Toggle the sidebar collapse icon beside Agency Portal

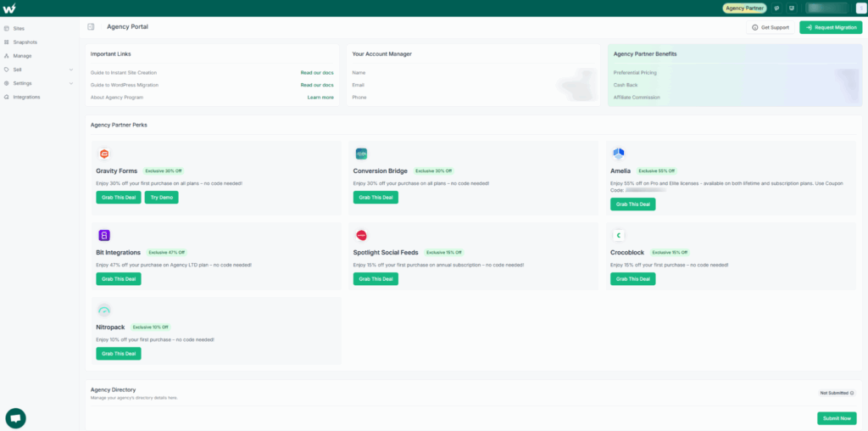(91, 26)
